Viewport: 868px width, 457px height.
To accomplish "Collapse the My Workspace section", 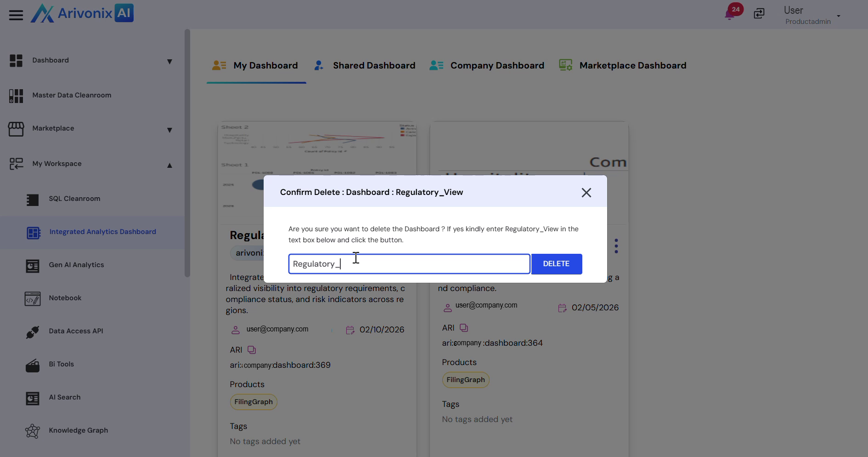I will 169,165.
